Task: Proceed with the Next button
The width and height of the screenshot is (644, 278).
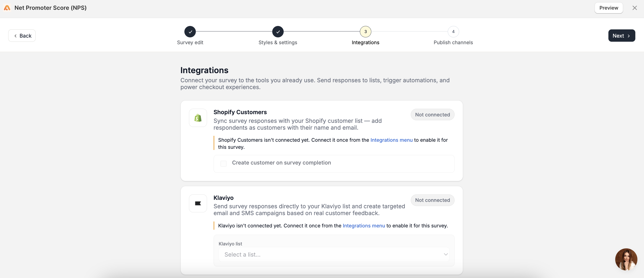Action: point(621,36)
